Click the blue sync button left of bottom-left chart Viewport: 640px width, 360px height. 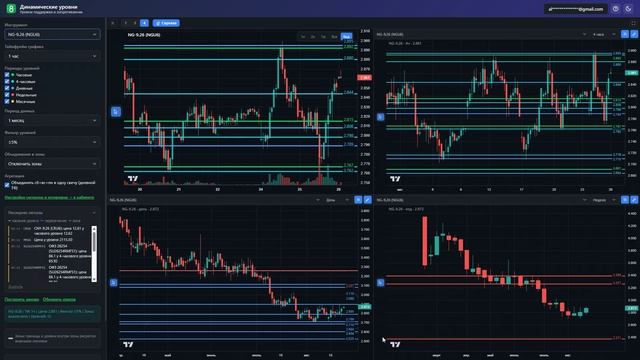(x=113, y=282)
